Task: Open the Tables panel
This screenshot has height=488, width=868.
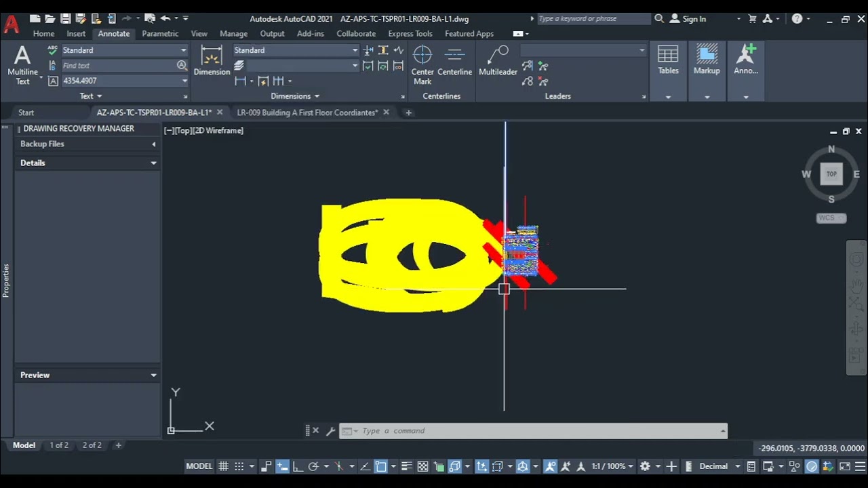Action: coord(668,70)
